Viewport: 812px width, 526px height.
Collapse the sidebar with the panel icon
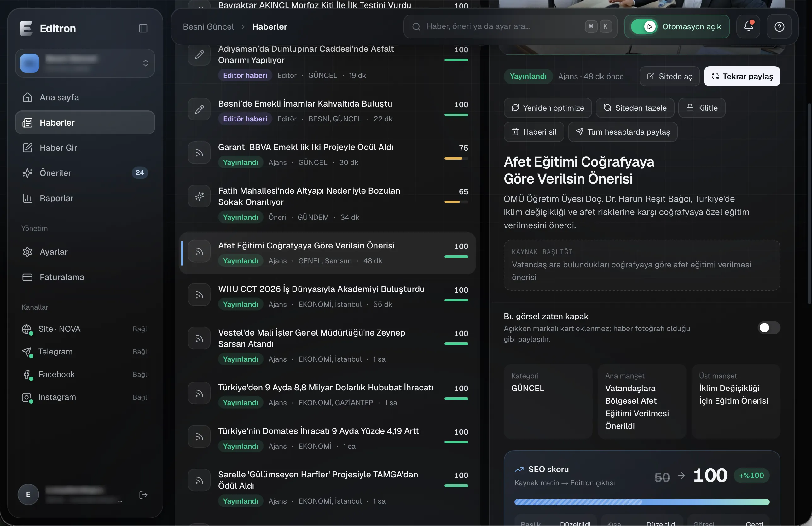point(143,28)
